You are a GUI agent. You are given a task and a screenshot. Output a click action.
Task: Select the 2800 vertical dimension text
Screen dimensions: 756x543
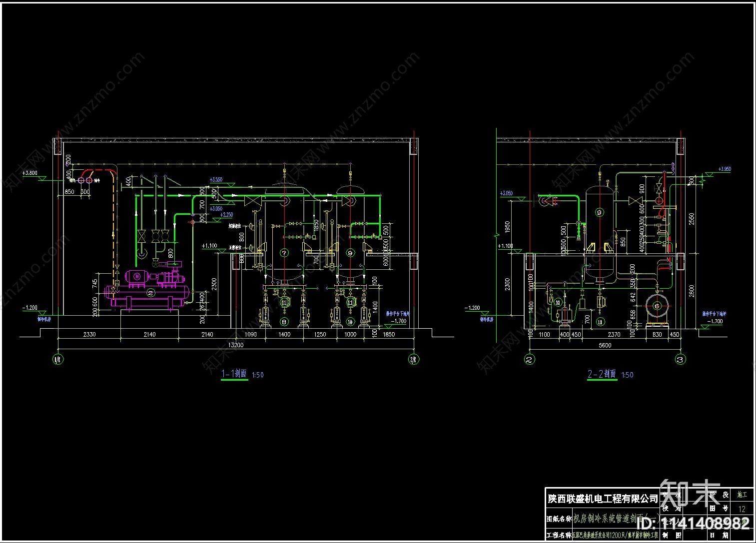[x=692, y=291]
